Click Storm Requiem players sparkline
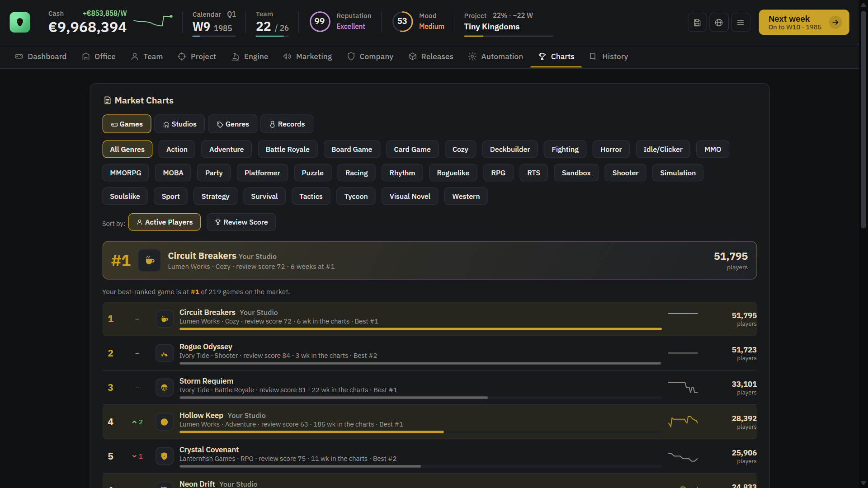This screenshot has width=868, height=488. 683,387
